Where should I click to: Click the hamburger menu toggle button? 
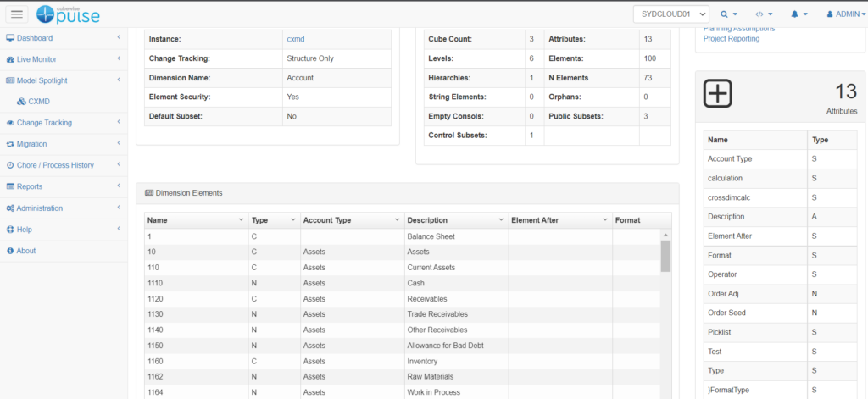click(18, 14)
